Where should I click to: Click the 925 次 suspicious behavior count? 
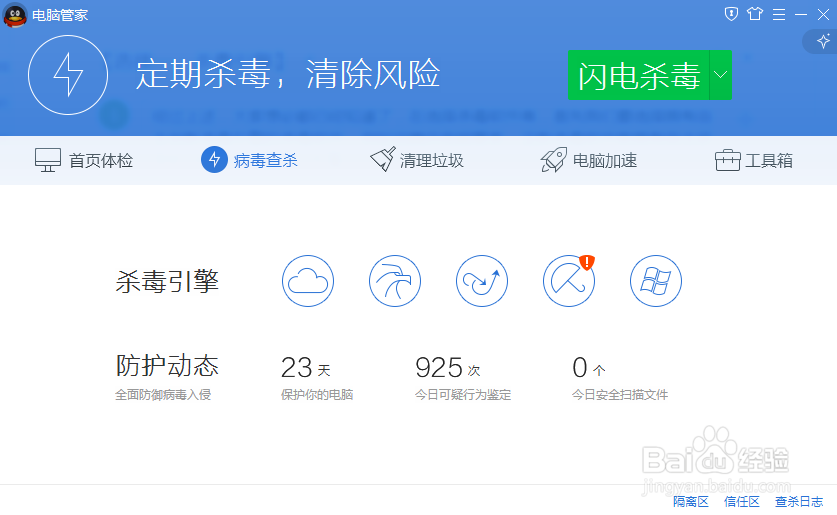tap(448, 368)
